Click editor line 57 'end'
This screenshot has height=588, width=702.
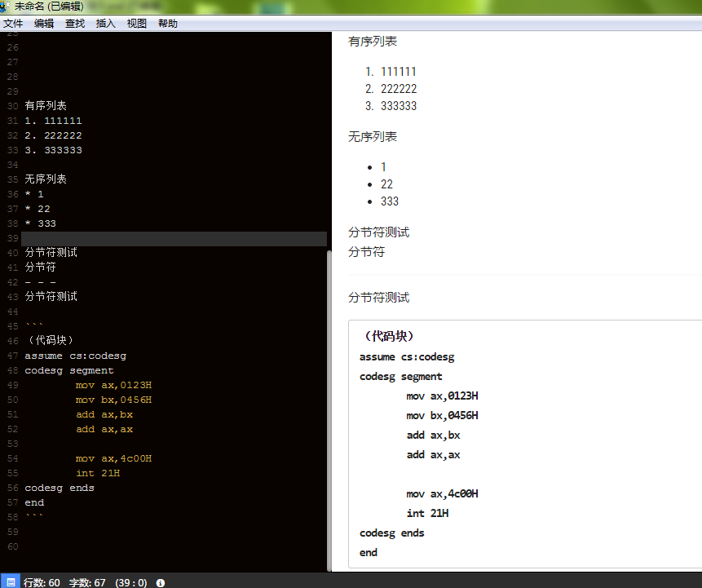click(x=34, y=503)
